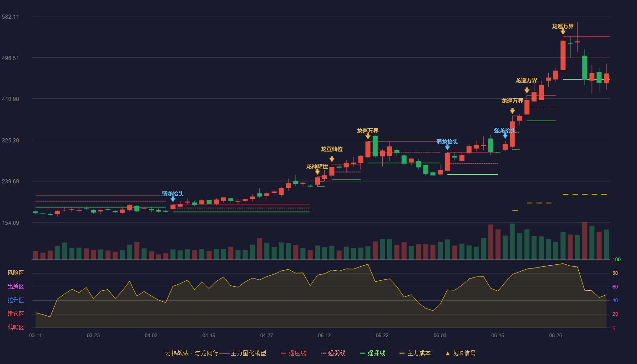Click the 496.51 price axis label
This screenshot has height=364, width=637.
(x=10, y=58)
